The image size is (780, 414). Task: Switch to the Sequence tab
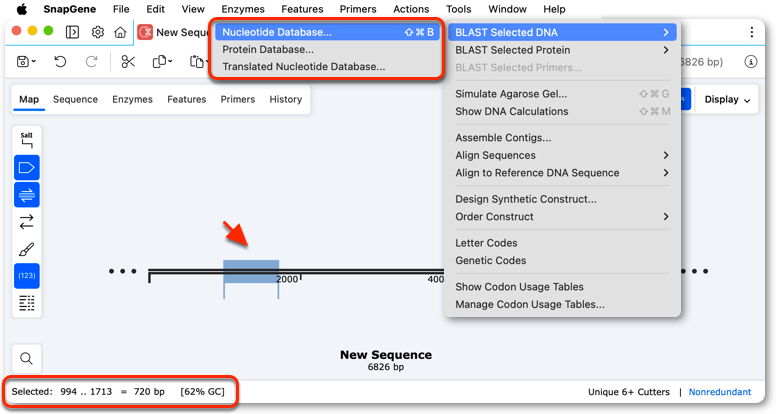[x=75, y=100]
